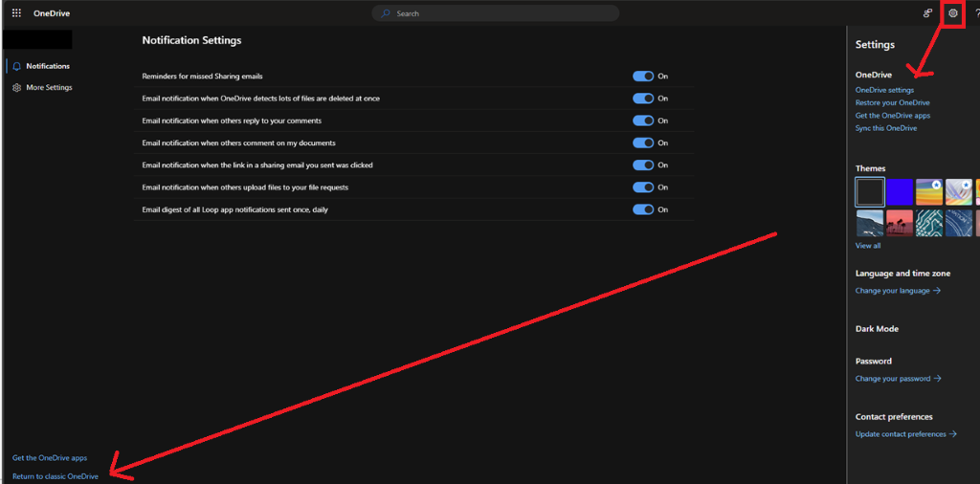980x484 pixels.
Task: Select Notifications in the left sidebar
Action: [x=48, y=66]
